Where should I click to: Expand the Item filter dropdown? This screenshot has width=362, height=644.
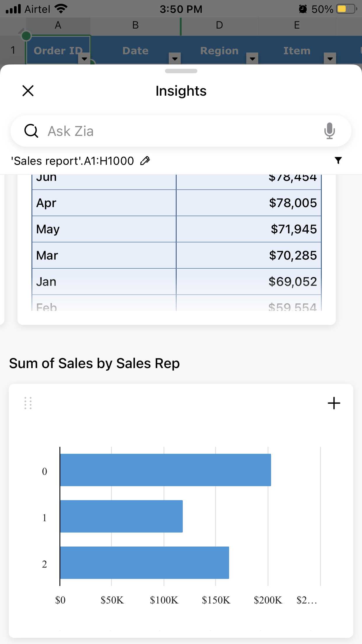tap(330, 59)
